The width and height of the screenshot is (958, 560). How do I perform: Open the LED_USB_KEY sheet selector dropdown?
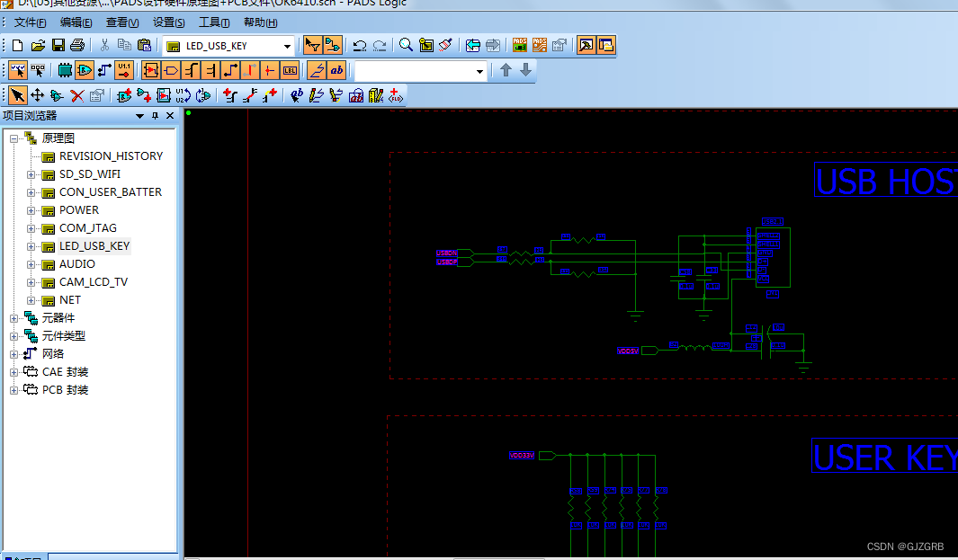287,47
